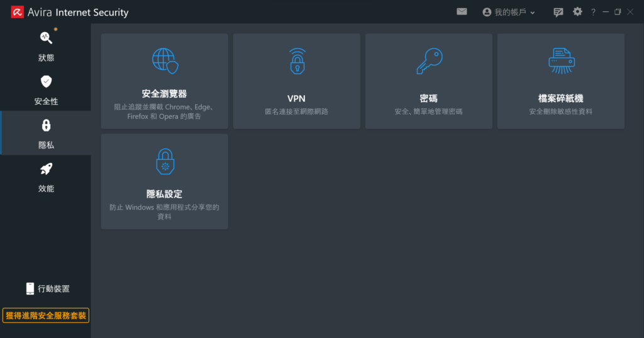Open the settings gear icon
Image resolution: width=644 pixels, height=338 pixels.
[577, 11]
